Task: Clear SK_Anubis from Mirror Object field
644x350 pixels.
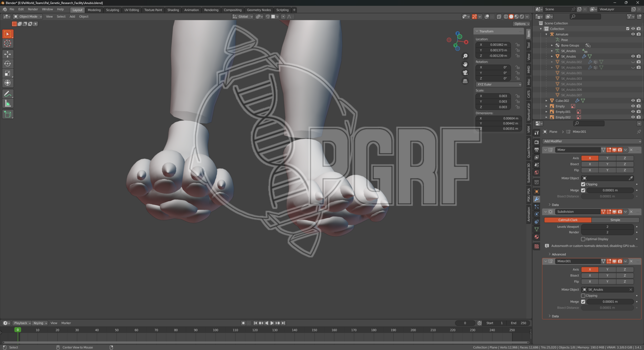Action: point(631,290)
